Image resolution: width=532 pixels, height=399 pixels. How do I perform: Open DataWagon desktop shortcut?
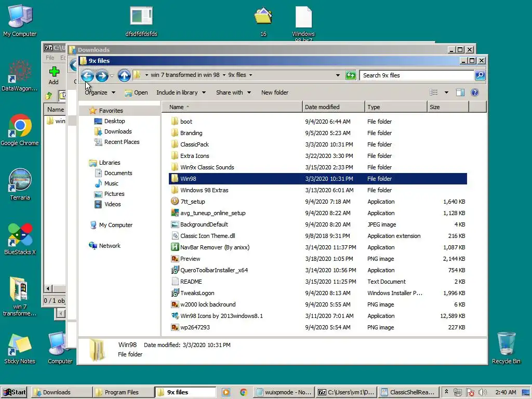pos(20,75)
